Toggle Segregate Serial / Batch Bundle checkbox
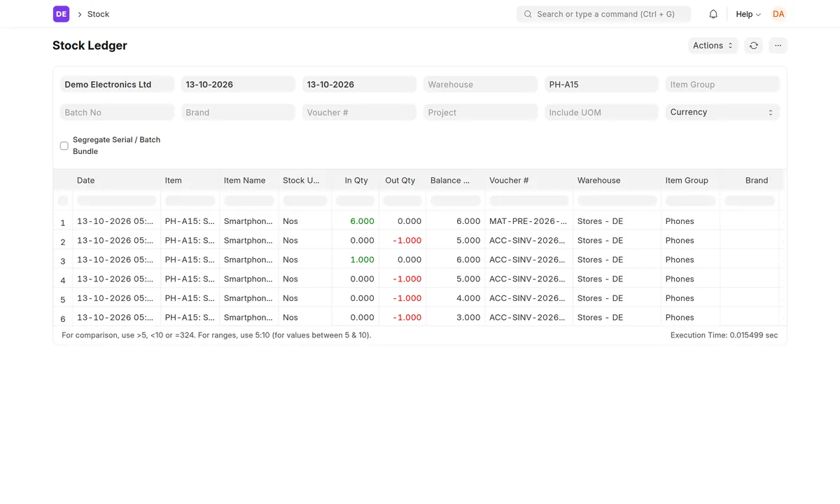This screenshot has height=504, width=840. pyautogui.click(x=64, y=146)
